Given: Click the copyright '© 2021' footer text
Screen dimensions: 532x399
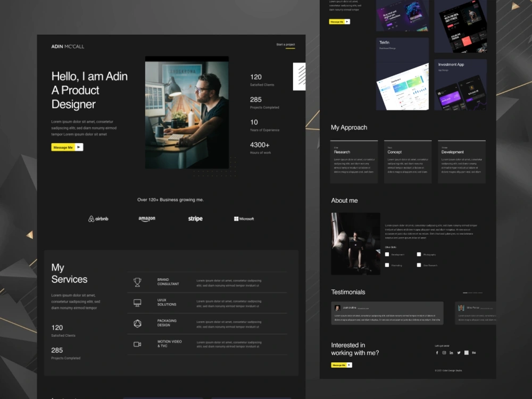Looking at the screenshot, I should [x=448, y=370].
